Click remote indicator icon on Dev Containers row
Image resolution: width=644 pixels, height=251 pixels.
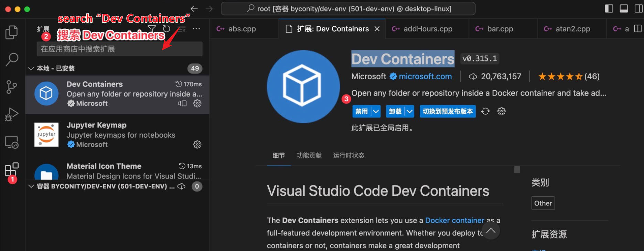tap(182, 103)
